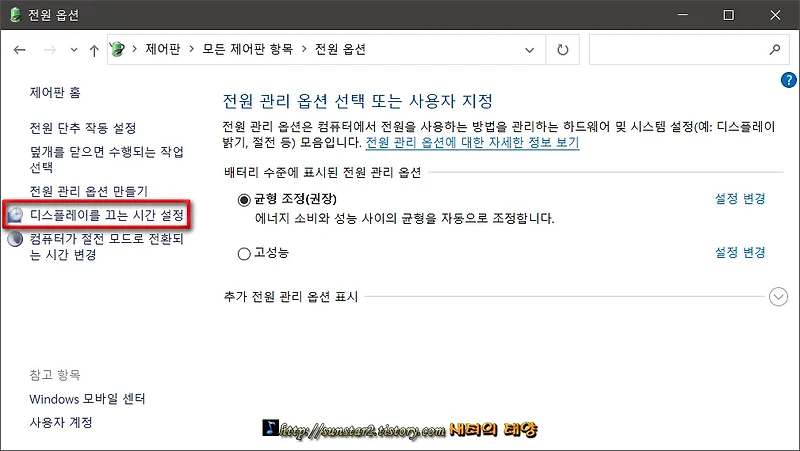Click the description 에너지 소비와 성능 사이의 균형을 자동으로 조정합니다
800x451 pixels.
(405, 218)
